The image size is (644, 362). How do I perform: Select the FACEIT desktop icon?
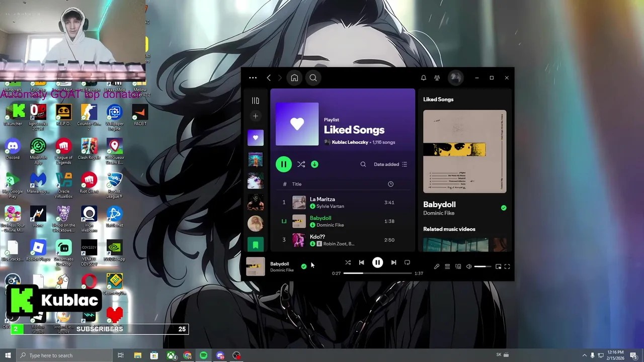[139, 115]
